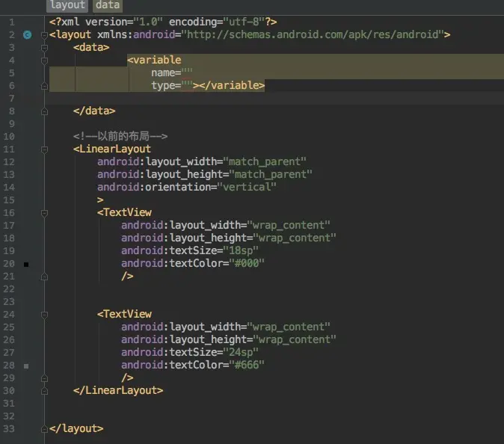Open the gray color swatch on line 28

(26, 366)
